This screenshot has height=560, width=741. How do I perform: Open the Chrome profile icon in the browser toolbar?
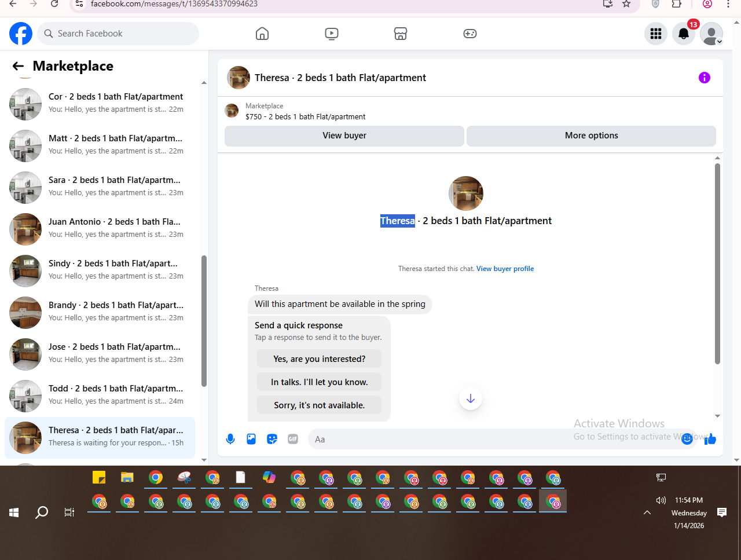click(707, 4)
